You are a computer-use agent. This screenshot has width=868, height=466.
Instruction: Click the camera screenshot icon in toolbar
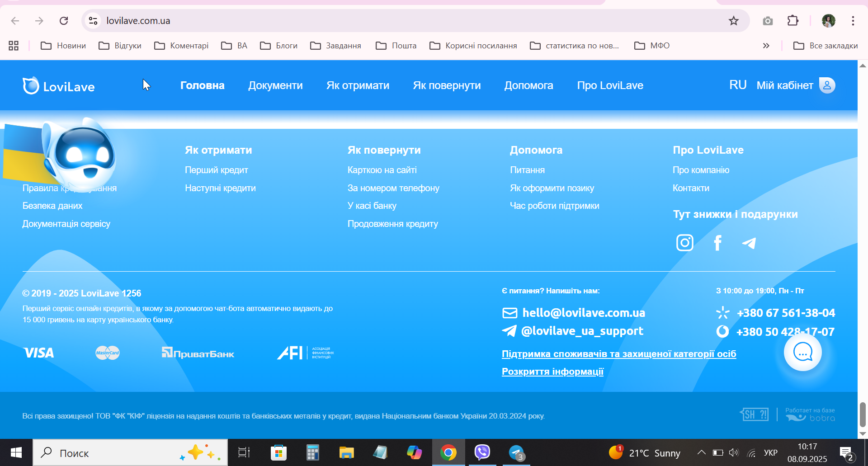click(768, 21)
